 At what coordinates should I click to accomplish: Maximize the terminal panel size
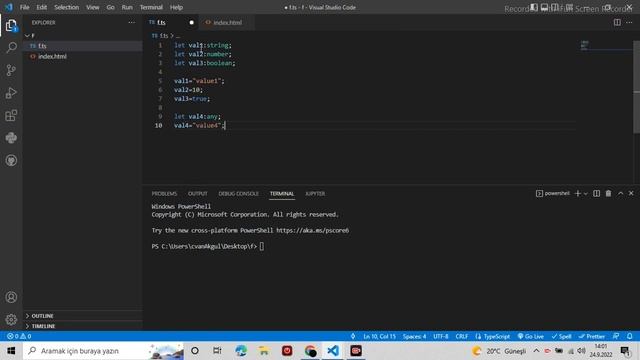coord(620,193)
